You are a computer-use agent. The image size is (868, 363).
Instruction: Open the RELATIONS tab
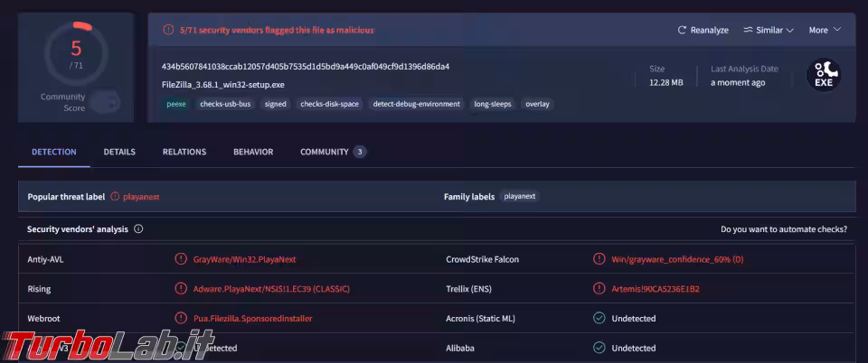click(184, 152)
